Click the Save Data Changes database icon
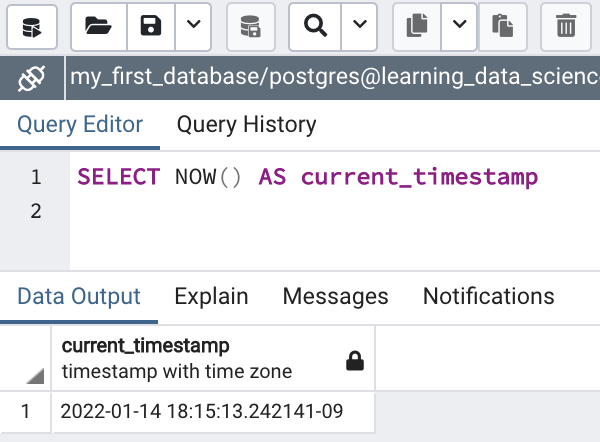 (x=251, y=25)
